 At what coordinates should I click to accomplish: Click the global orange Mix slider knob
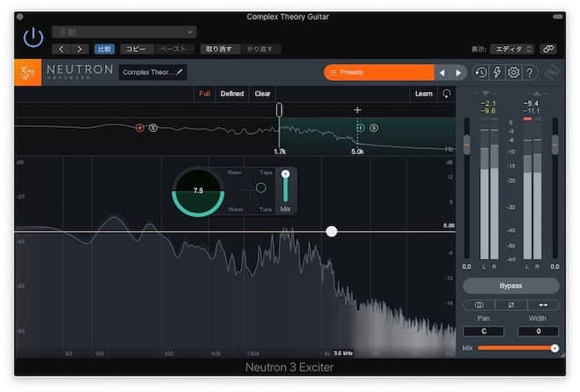click(x=554, y=348)
